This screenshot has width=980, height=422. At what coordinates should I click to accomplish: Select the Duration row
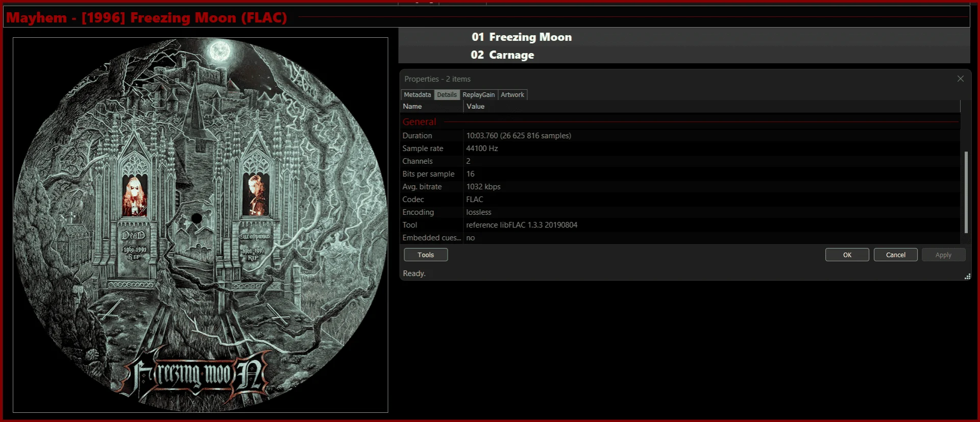coord(680,136)
